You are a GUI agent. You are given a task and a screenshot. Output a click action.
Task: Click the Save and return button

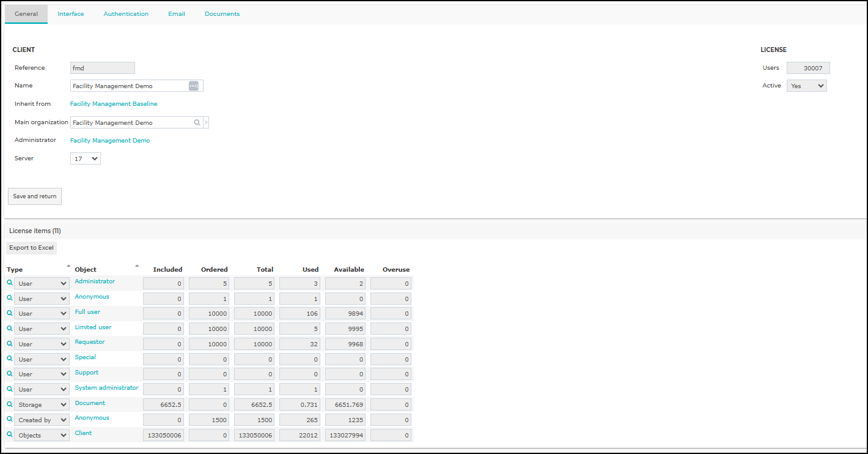point(35,196)
